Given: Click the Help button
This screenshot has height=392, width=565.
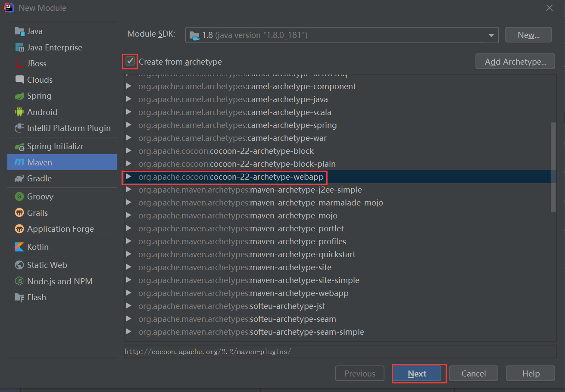Looking at the screenshot, I should [x=530, y=373].
